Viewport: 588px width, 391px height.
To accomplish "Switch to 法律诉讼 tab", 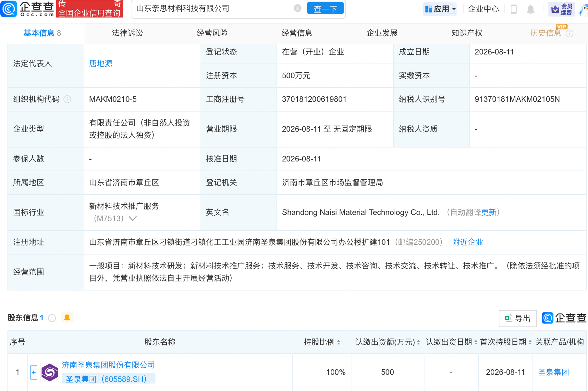I will [x=127, y=33].
